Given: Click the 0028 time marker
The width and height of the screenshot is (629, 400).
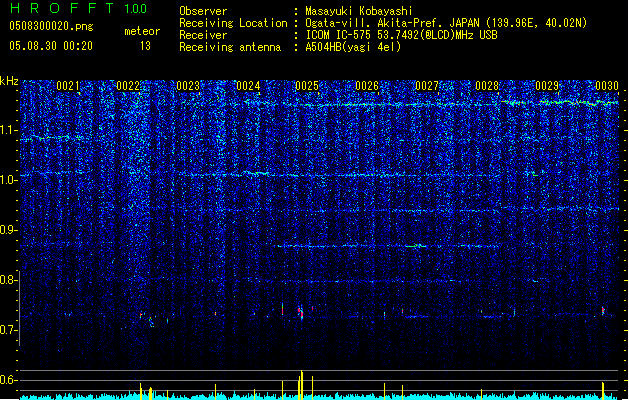Looking at the screenshot, I should pos(487,86).
